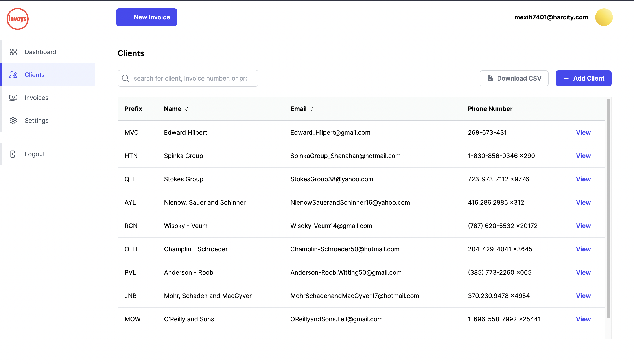Click the QTI prefix cell
The image size is (634, 364).
pyautogui.click(x=129, y=179)
